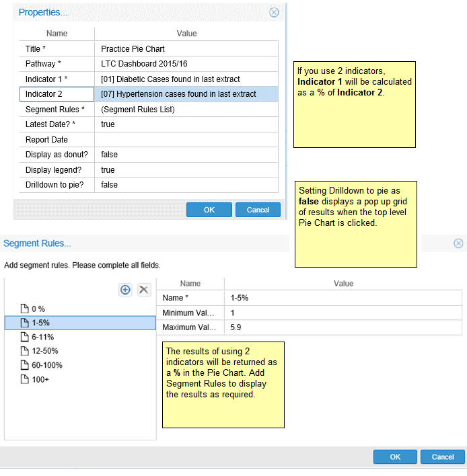Viewport: 467px width, 476px height.
Task: Close the Segment Rules dialog
Action: pyautogui.click(x=458, y=243)
